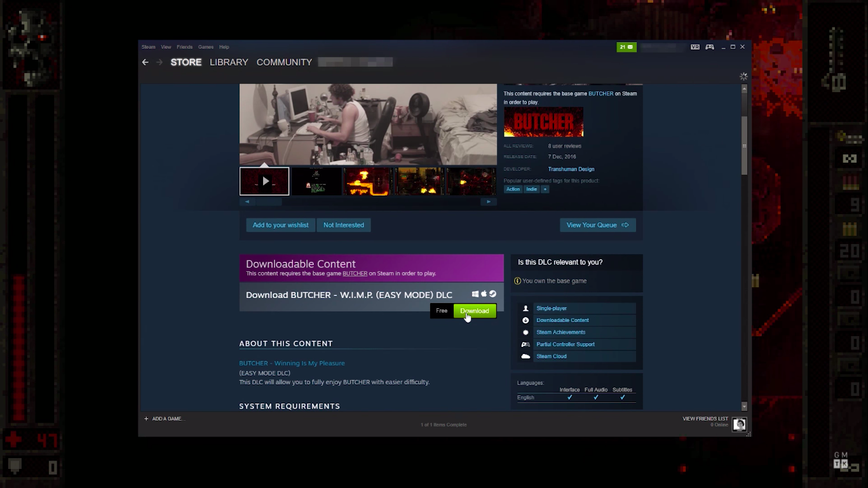Open the Transhuman Design developer link

pos(571,169)
